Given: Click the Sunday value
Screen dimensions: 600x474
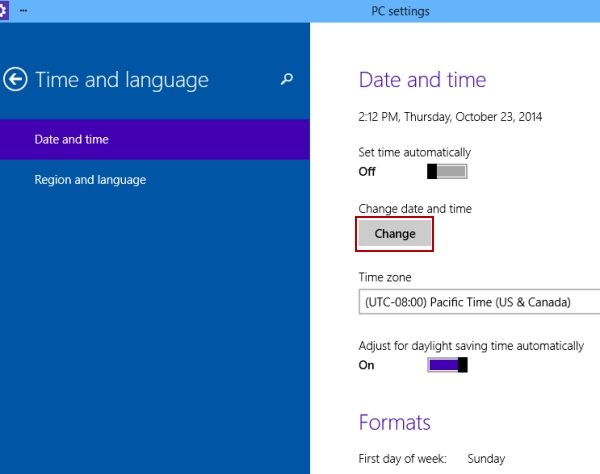Looking at the screenshot, I should point(486,458).
